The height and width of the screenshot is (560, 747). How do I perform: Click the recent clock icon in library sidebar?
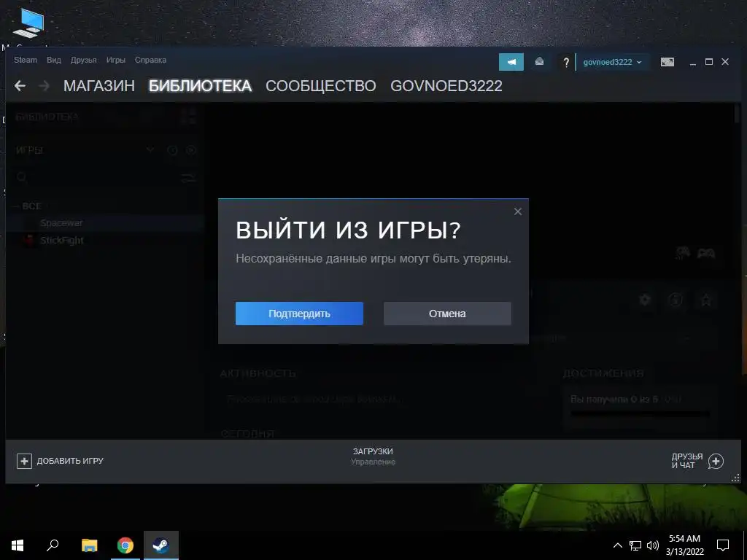coord(172,150)
